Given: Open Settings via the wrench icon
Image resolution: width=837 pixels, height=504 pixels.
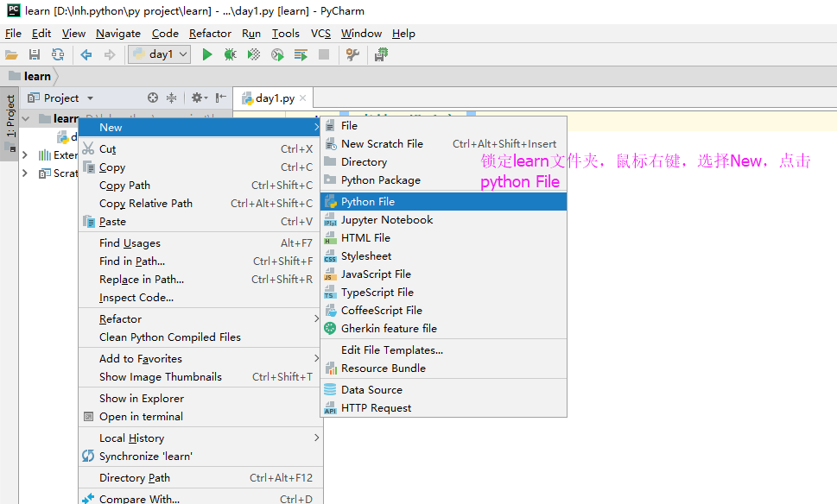Looking at the screenshot, I should point(352,54).
